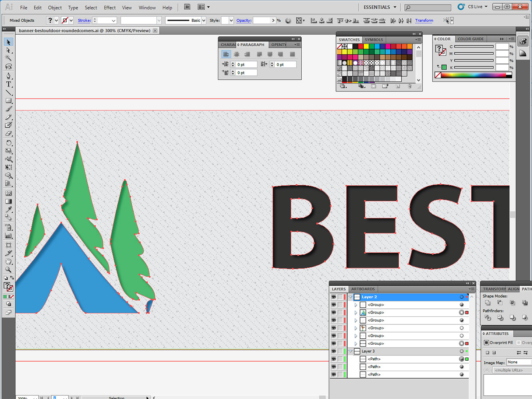The width and height of the screenshot is (532, 399).
Task: Open the Basic brush definition dropdown
Action: (204, 20)
